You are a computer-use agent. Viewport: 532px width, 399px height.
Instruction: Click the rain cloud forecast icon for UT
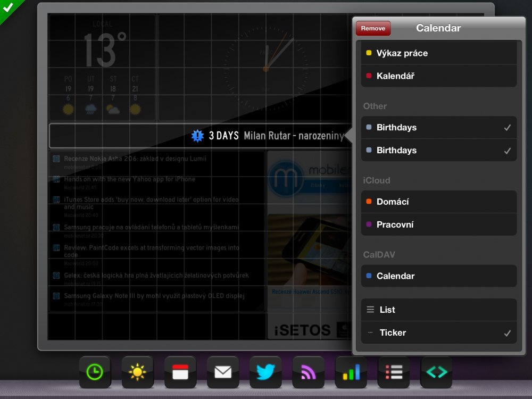[90, 109]
